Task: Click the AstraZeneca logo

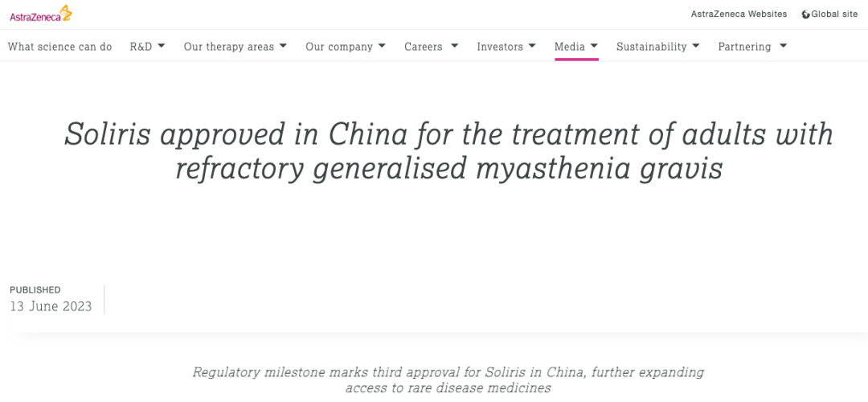Action: click(x=40, y=14)
